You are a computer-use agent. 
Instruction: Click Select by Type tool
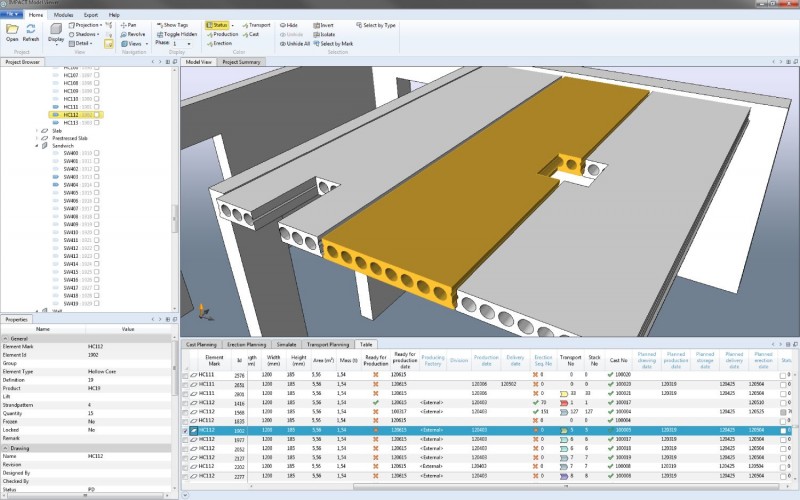tap(376, 24)
